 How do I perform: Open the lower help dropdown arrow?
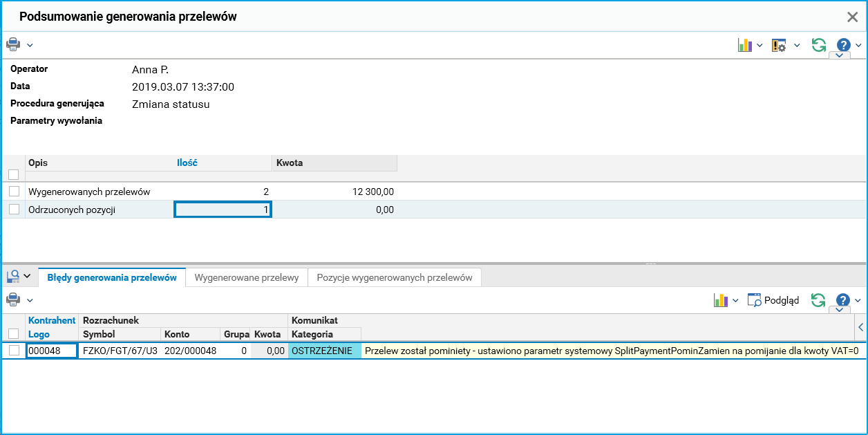(858, 301)
